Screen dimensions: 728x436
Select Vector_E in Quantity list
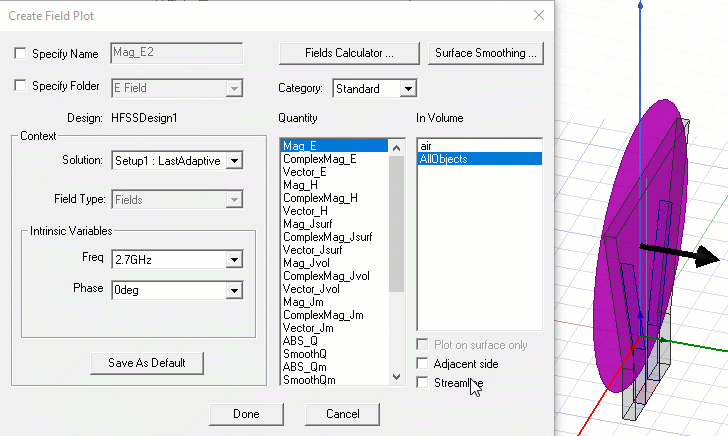click(x=307, y=172)
